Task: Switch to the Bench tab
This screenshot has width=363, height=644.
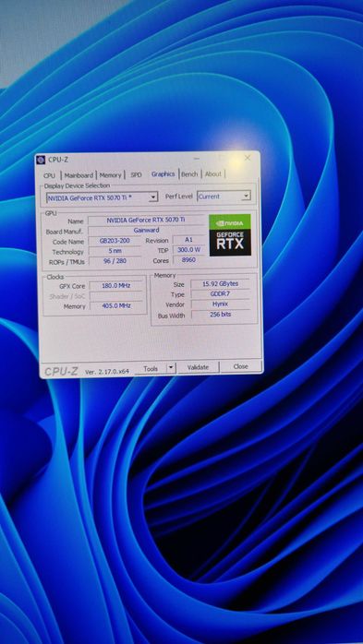Action: pyautogui.click(x=189, y=174)
